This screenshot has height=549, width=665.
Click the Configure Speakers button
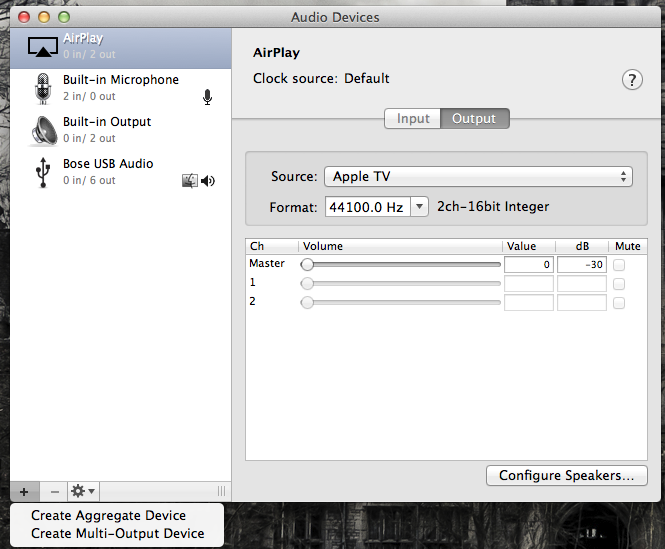[567, 476]
